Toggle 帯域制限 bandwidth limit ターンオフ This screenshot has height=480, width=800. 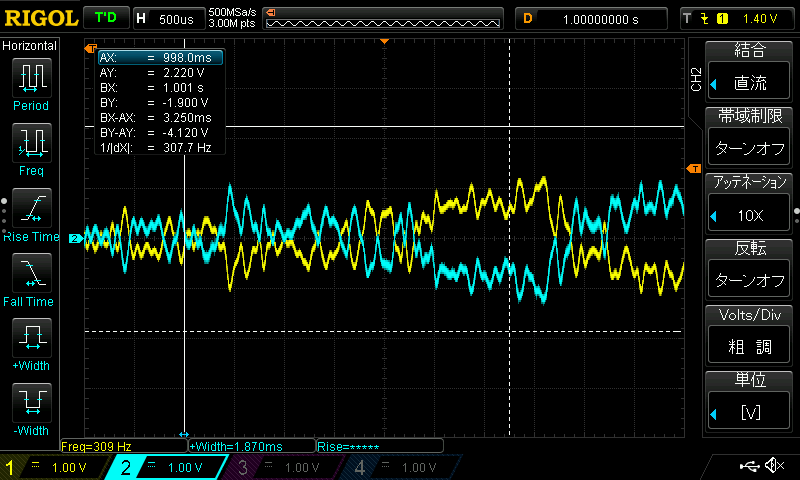(749, 148)
